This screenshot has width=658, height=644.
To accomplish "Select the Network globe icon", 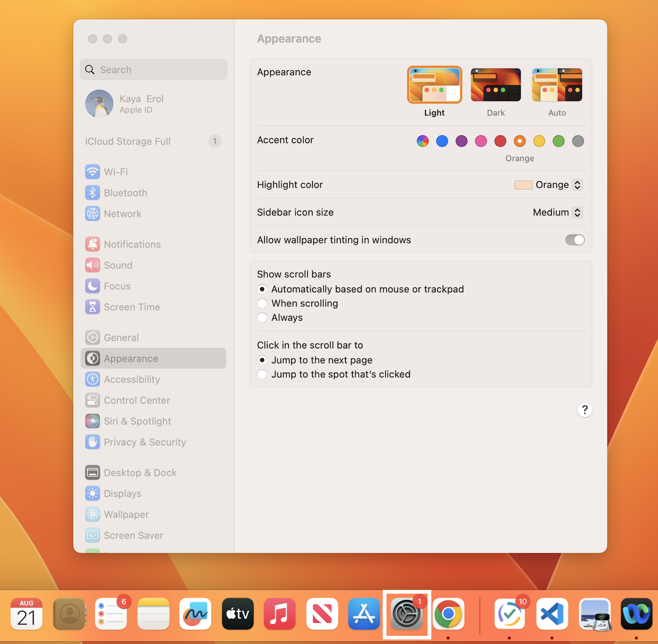I will pyautogui.click(x=93, y=214).
